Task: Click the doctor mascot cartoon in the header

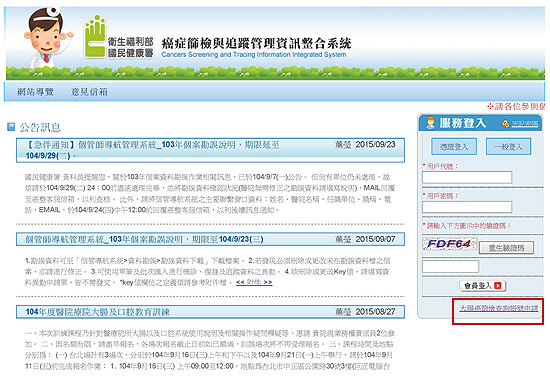Action: point(47,39)
